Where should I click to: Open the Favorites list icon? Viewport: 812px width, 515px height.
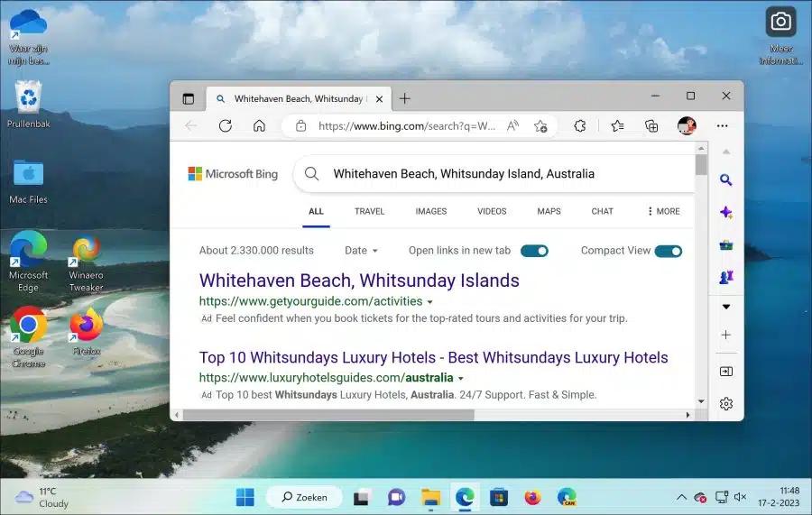pyautogui.click(x=617, y=125)
